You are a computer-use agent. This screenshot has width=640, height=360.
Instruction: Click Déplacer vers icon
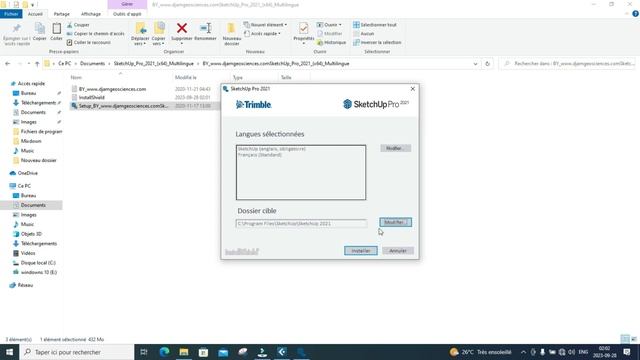[140, 33]
